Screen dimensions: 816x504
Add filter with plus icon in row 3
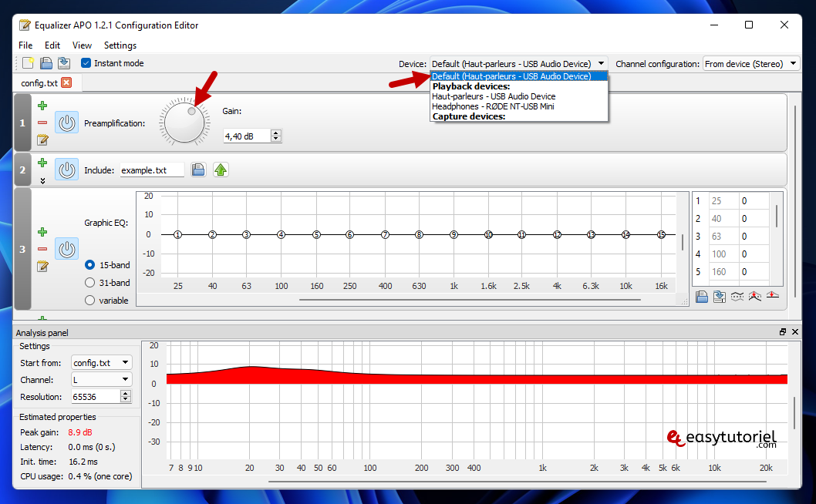click(x=42, y=231)
